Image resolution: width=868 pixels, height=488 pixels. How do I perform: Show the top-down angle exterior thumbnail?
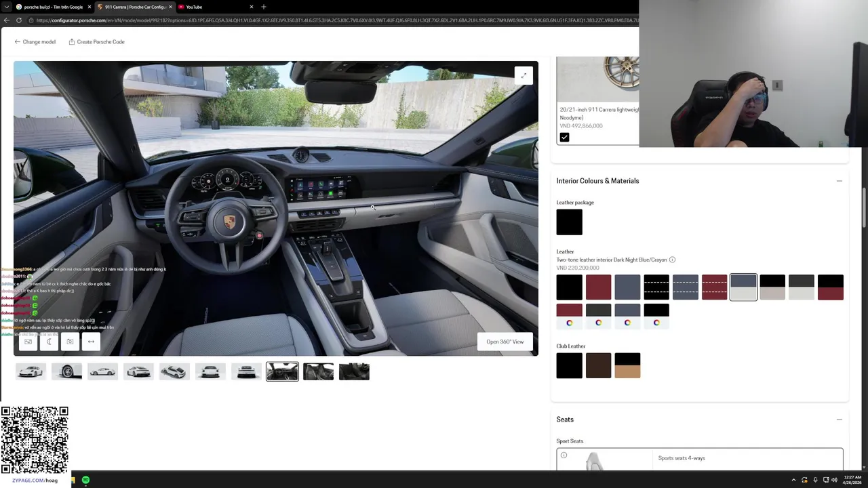(174, 371)
